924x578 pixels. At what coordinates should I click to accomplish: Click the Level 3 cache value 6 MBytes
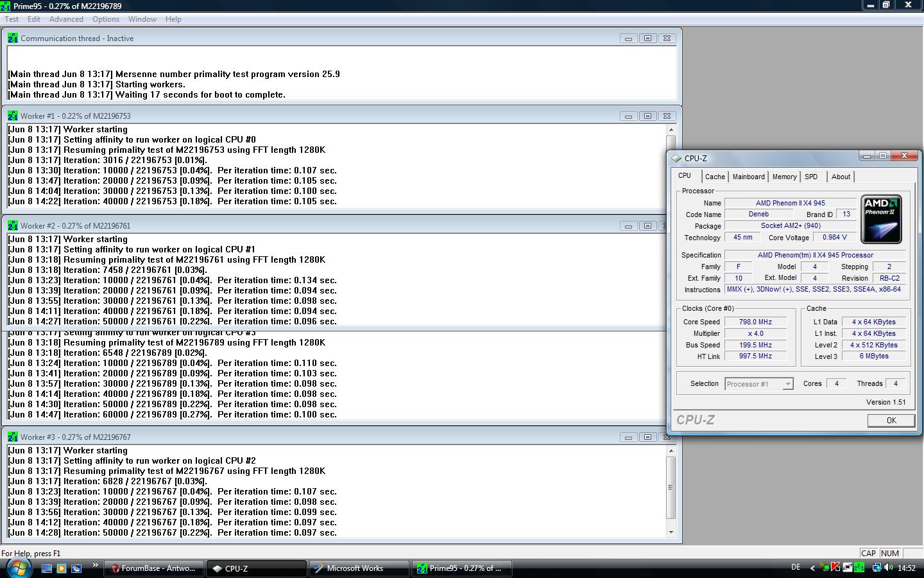[874, 356]
